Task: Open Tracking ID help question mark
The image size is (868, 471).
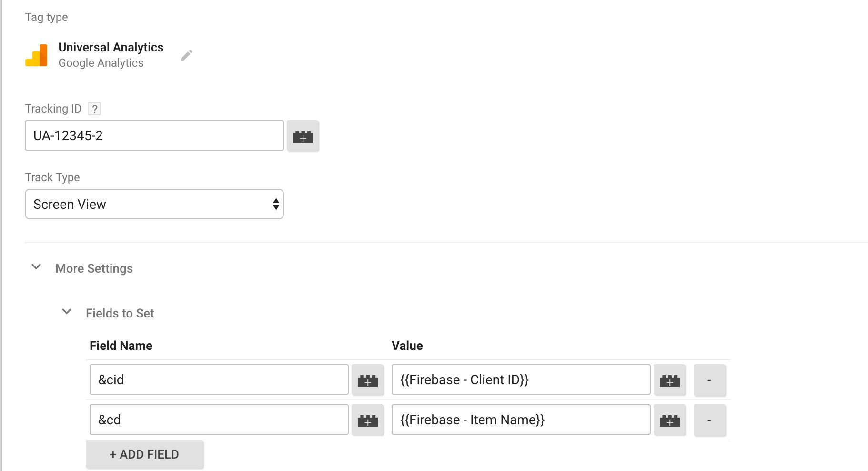Action: tap(94, 109)
